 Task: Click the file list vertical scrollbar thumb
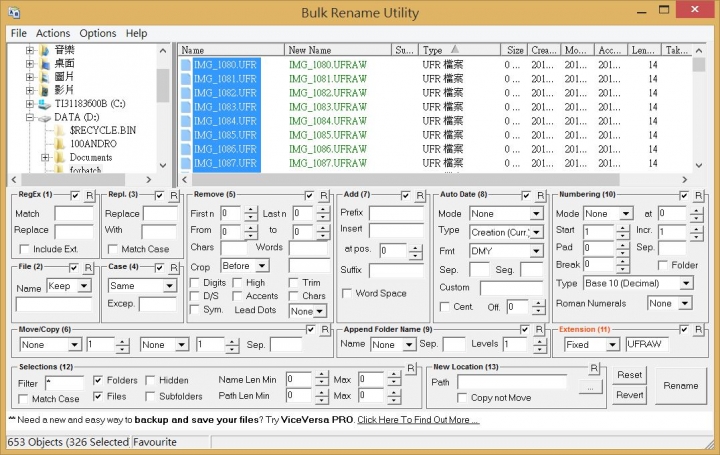point(699,65)
